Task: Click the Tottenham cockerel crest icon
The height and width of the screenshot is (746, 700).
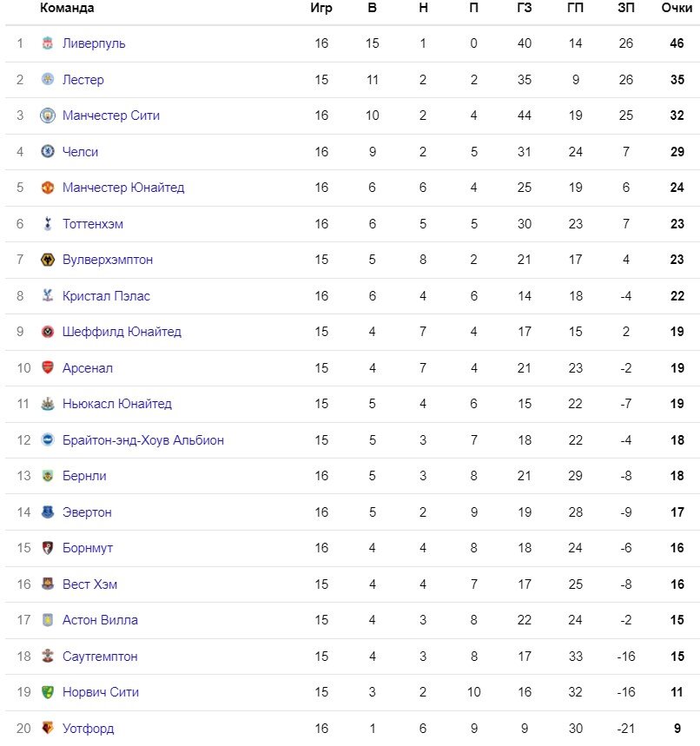Action: click(48, 223)
